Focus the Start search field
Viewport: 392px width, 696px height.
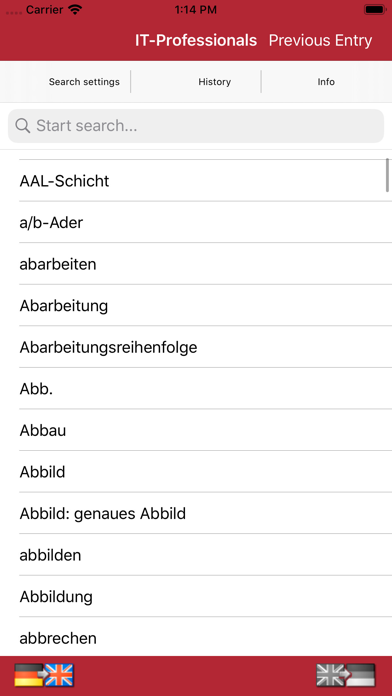[x=196, y=126]
